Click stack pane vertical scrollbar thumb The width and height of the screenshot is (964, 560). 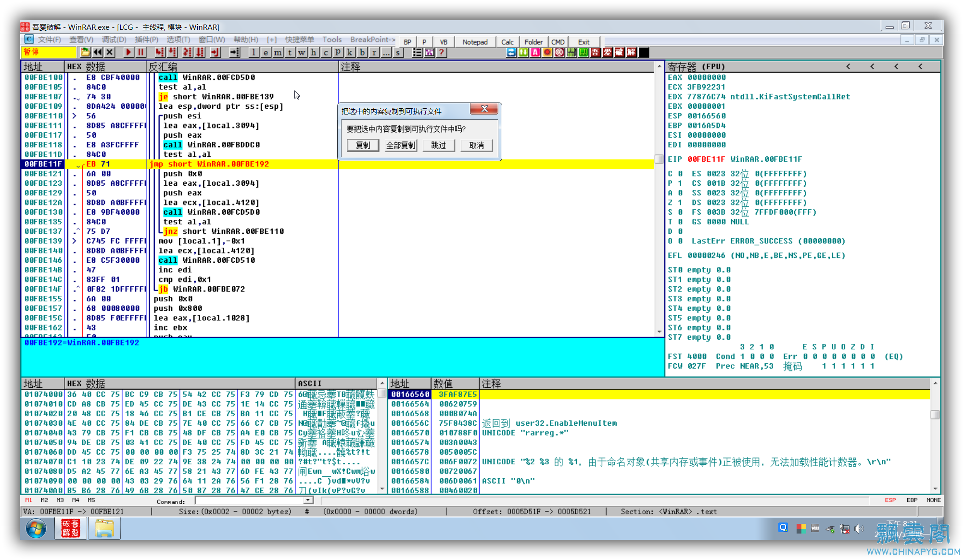click(x=935, y=414)
